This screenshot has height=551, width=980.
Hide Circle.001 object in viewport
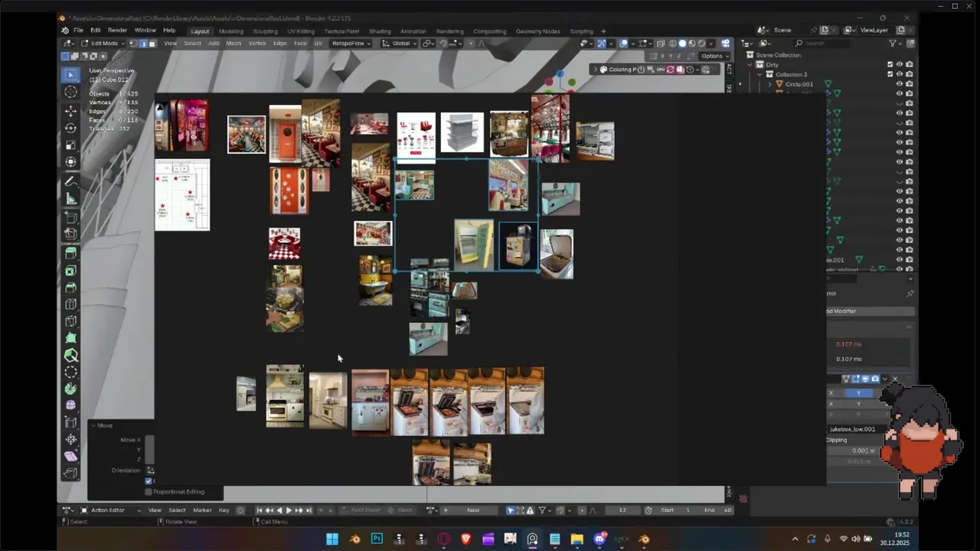click(x=900, y=84)
